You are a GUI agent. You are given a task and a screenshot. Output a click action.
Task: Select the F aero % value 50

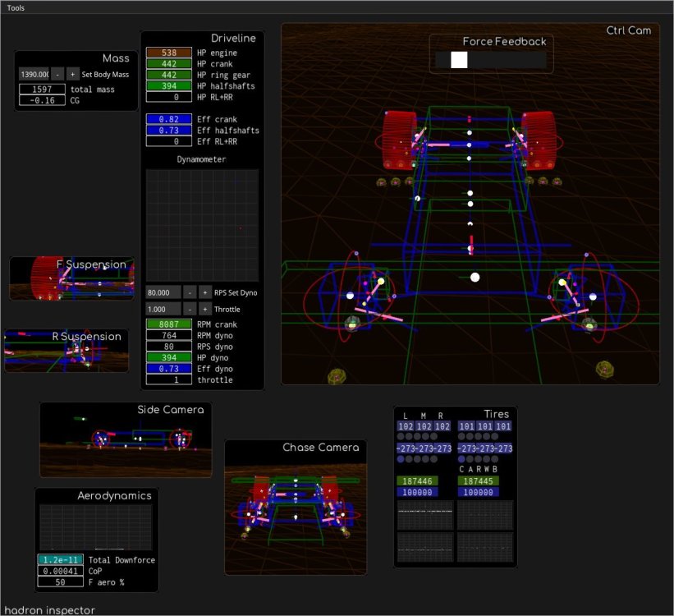[x=61, y=582]
